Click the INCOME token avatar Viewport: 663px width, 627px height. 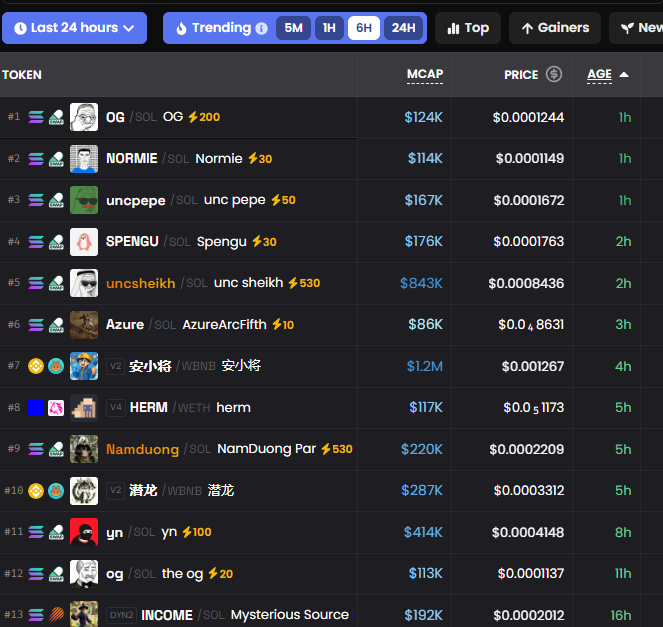[84, 614]
